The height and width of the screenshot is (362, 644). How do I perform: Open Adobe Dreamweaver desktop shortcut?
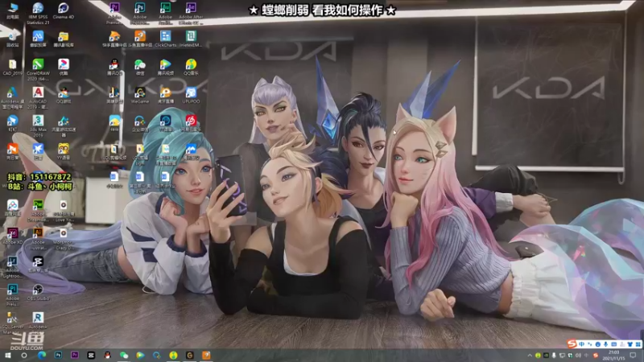(x=38, y=210)
